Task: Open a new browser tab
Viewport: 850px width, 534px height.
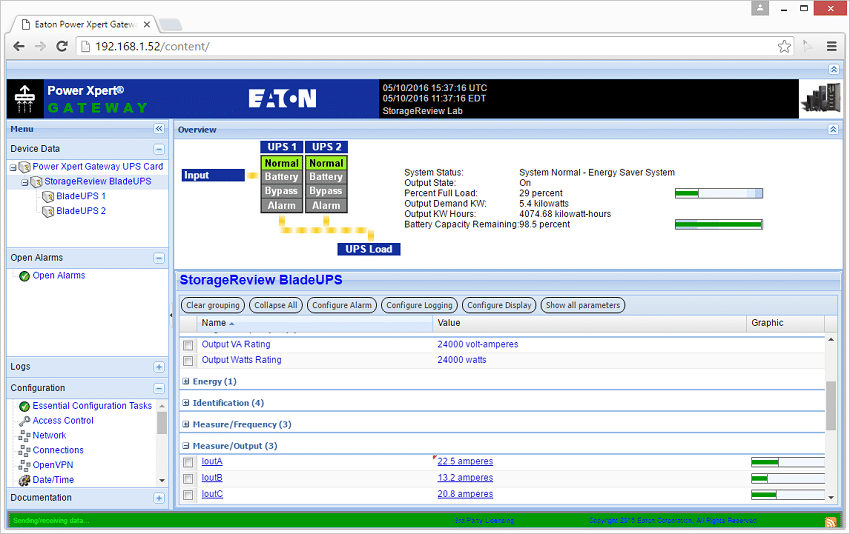Action: coord(170,24)
